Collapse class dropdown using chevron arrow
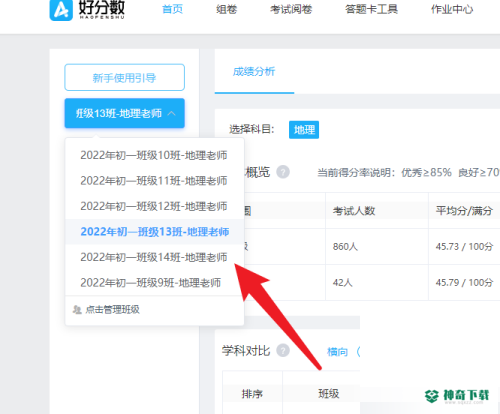 coord(171,113)
